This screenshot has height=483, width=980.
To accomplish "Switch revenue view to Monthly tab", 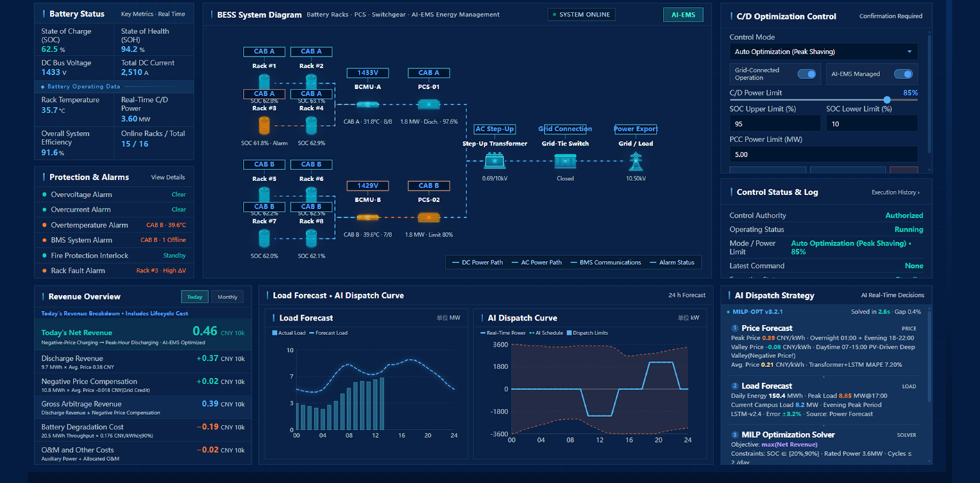I will coord(228,296).
